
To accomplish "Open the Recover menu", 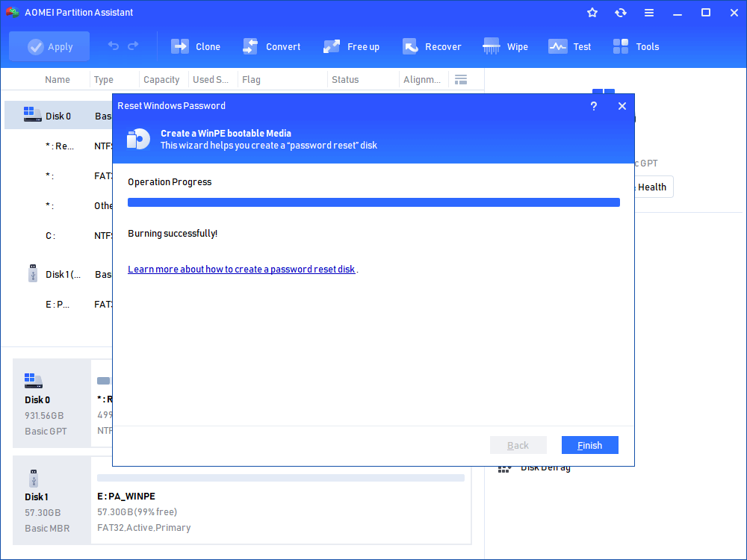I will click(432, 46).
